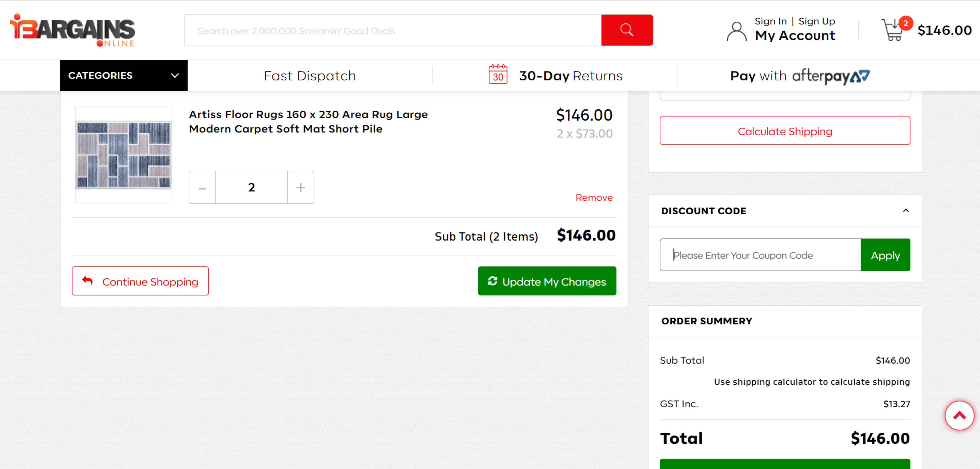This screenshot has height=469, width=980.
Task: Click the 30-Day Returns banner text
Action: (571, 75)
